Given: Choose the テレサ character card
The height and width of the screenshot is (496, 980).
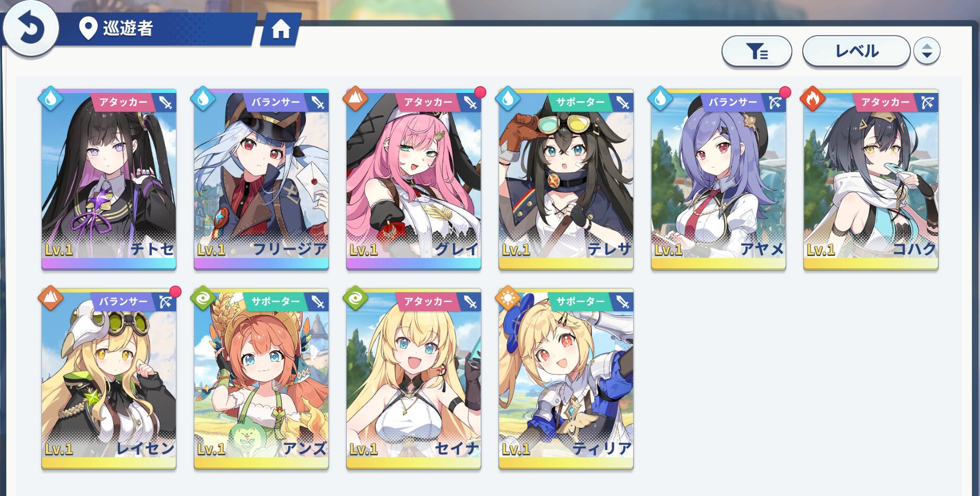Looking at the screenshot, I should [566, 179].
